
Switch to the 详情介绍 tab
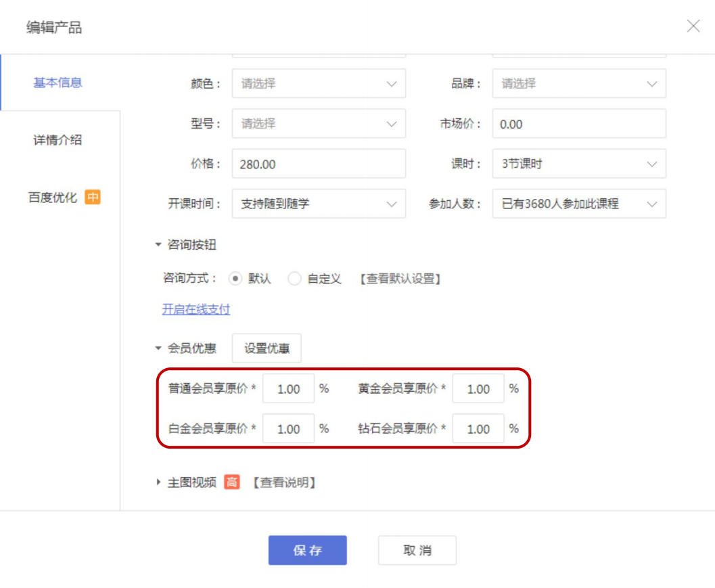coord(58,140)
